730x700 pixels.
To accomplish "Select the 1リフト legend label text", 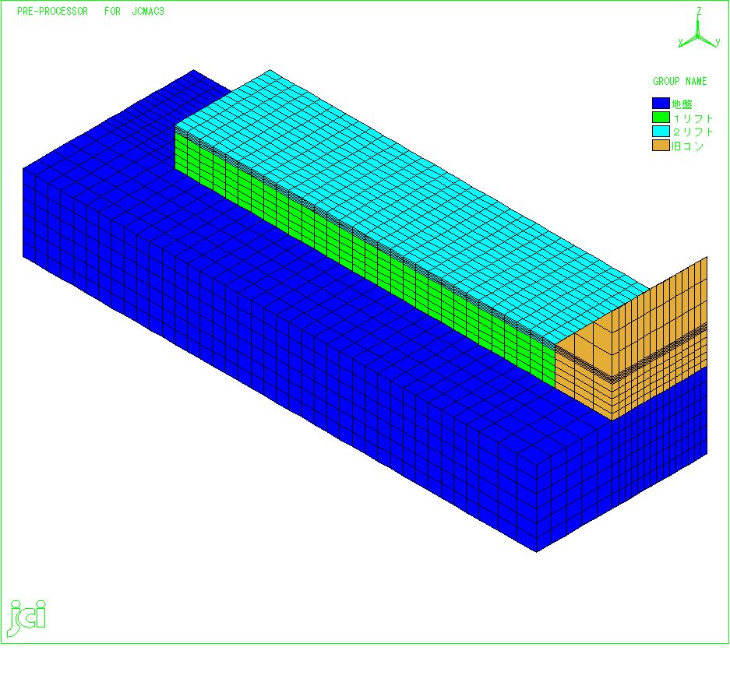I will click(x=693, y=118).
